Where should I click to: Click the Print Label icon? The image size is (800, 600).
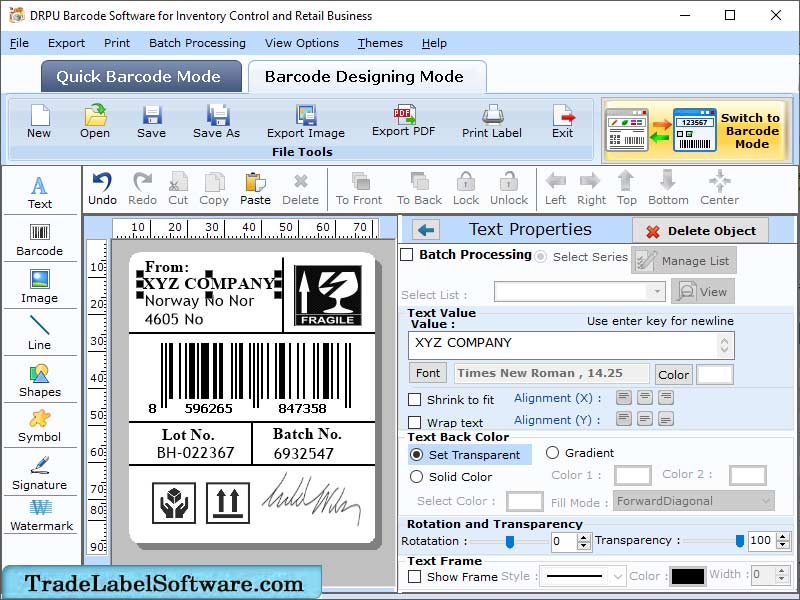pyautogui.click(x=491, y=120)
